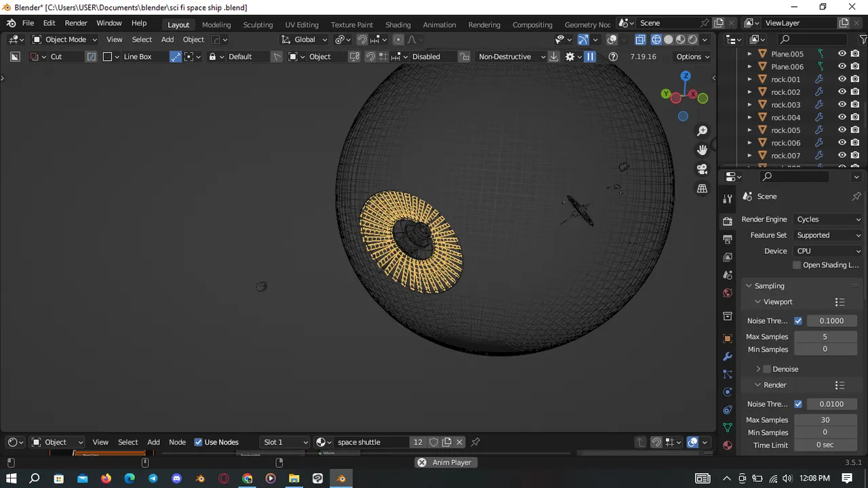
Task: Open the Slot 1 material slot dropdown
Action: click(285, 442)
